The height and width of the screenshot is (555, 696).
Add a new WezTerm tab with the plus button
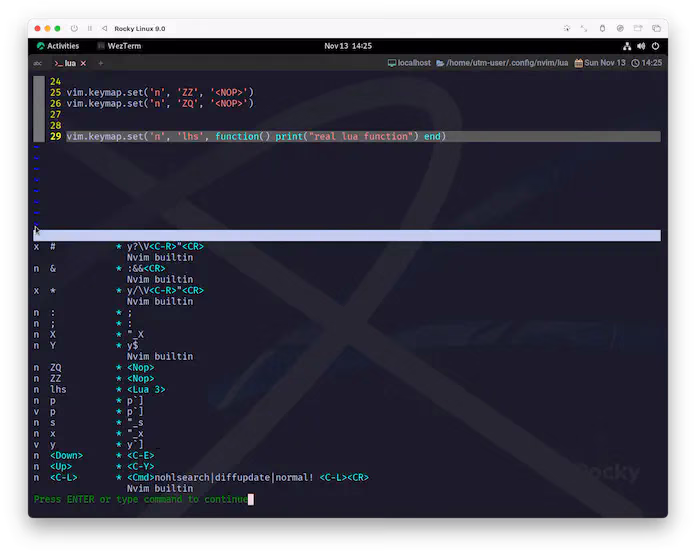pos(101,63)
